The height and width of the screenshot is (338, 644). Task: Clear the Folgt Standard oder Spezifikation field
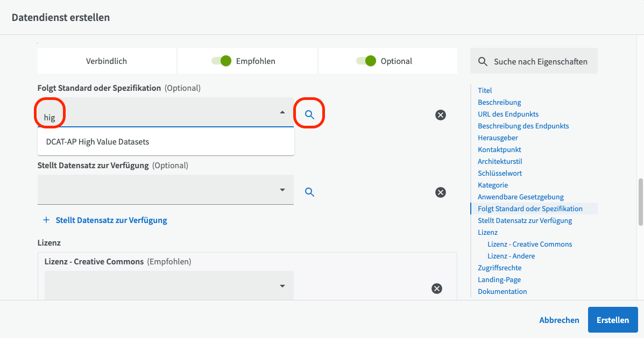[x=440, y=114]
